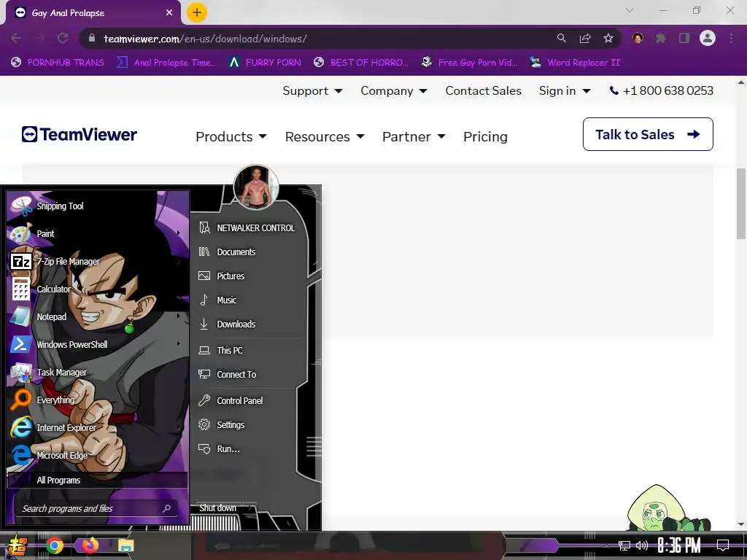Open the Word Replacer II bookmark
Viewport: 747px width, 560px height.
575,63
